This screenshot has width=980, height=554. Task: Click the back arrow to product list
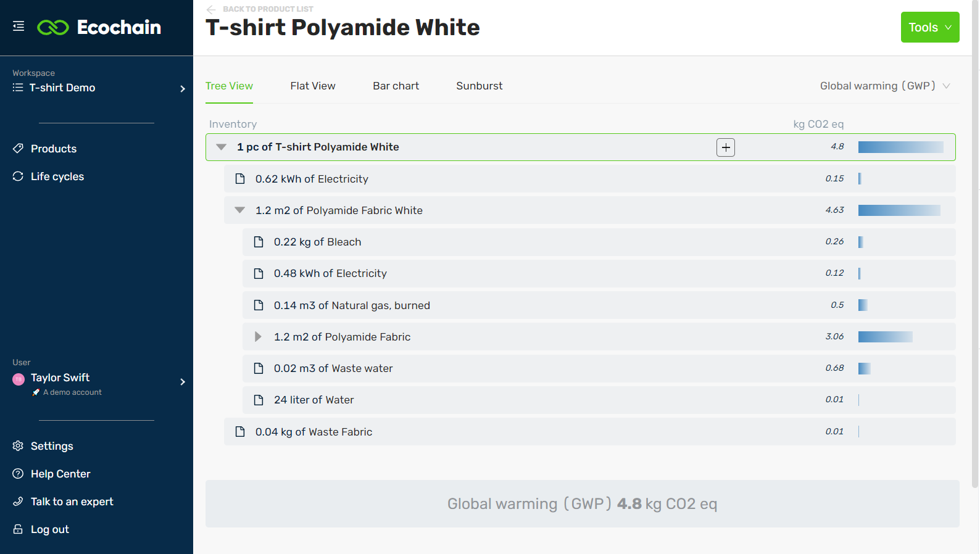point(211,9)
